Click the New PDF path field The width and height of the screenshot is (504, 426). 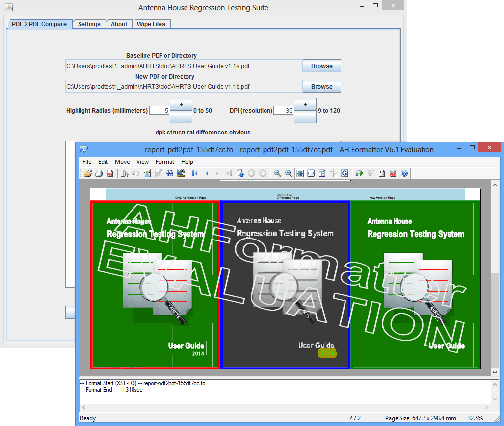(184, 86)
